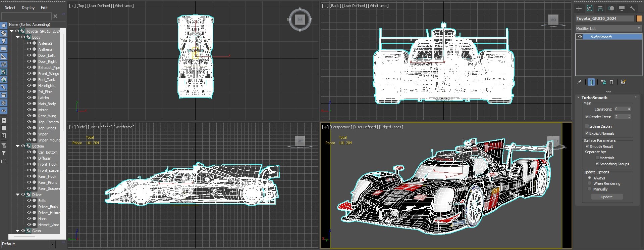Enable Separate by Materials checkbox
The image size is (644, 250).
597,158
